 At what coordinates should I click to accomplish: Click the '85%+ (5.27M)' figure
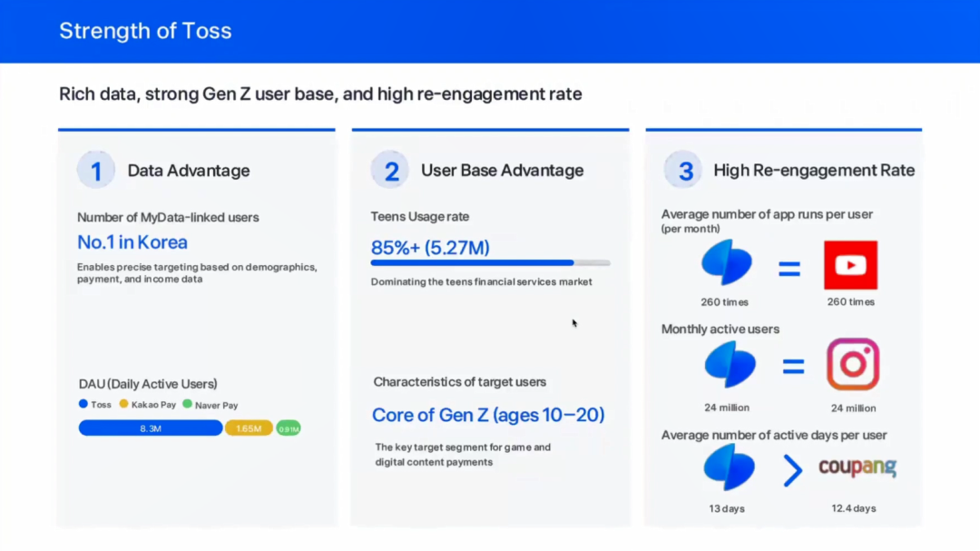(430, 248)
